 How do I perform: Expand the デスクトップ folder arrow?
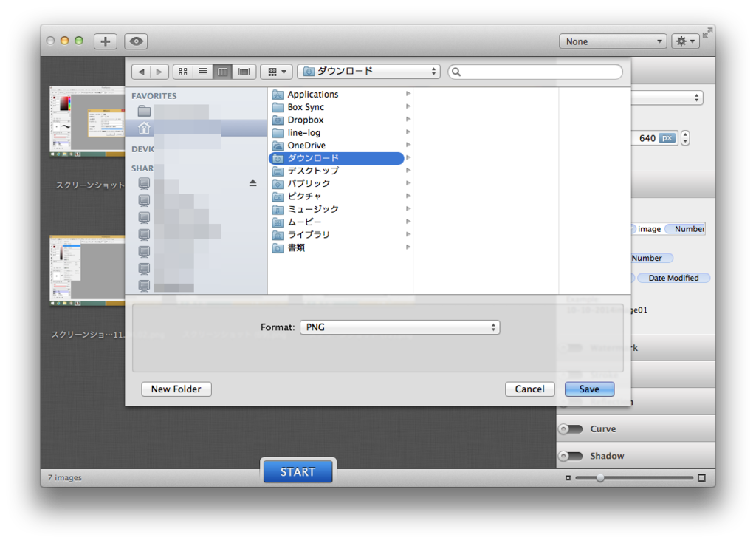click(x=408, y=171)
